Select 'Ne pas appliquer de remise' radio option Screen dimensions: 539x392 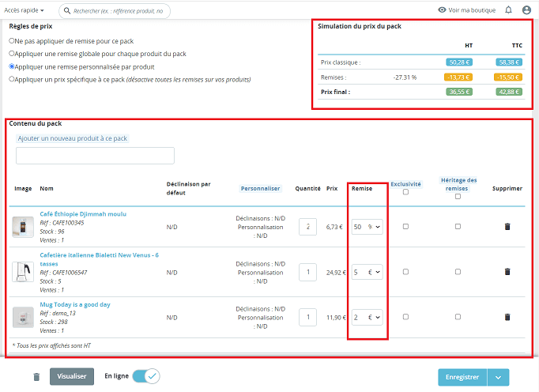[x=12, y=40]
